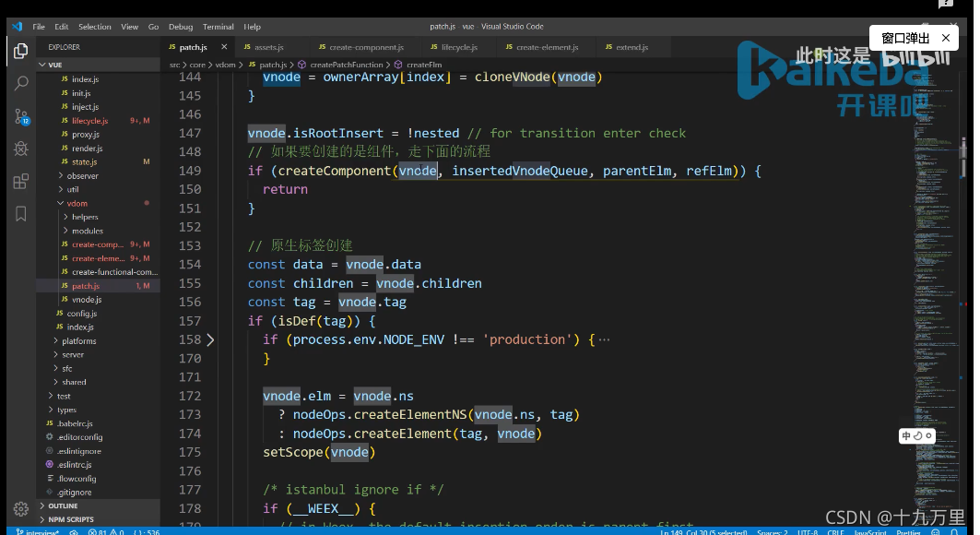
Task: Click gear icon beside .editorconfig file
Action: [x=50, y=437]
